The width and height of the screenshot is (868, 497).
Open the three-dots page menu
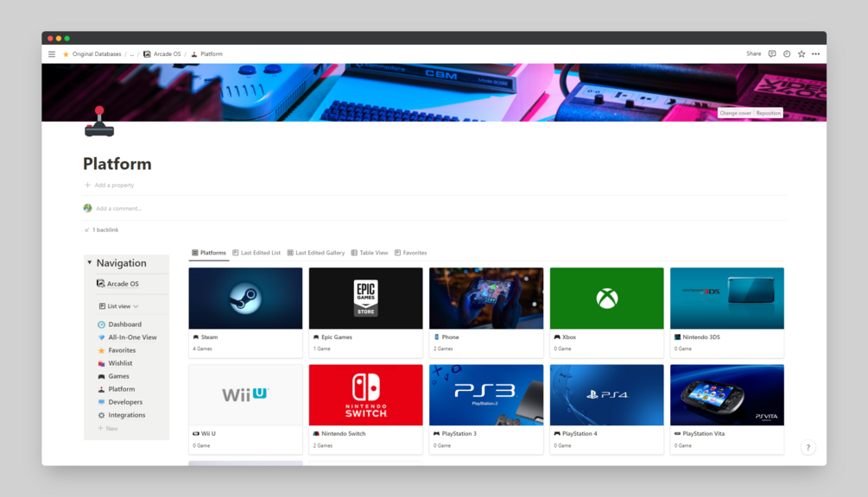coord(815,54)
